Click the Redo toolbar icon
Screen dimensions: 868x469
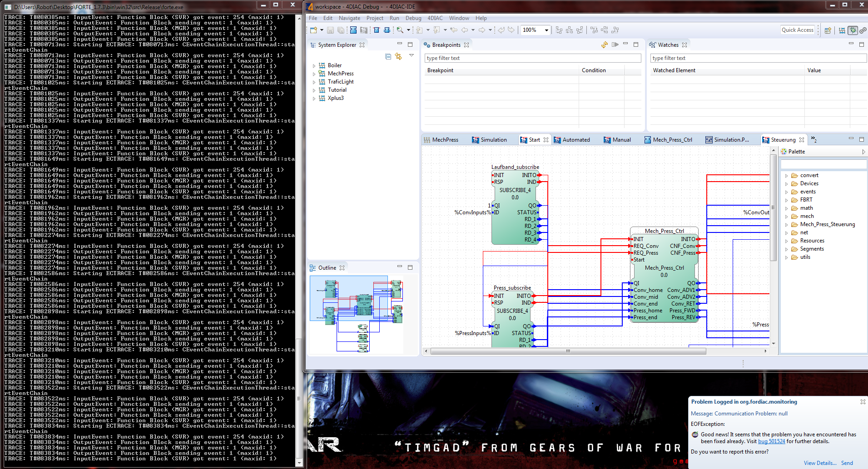pos(511,30)
